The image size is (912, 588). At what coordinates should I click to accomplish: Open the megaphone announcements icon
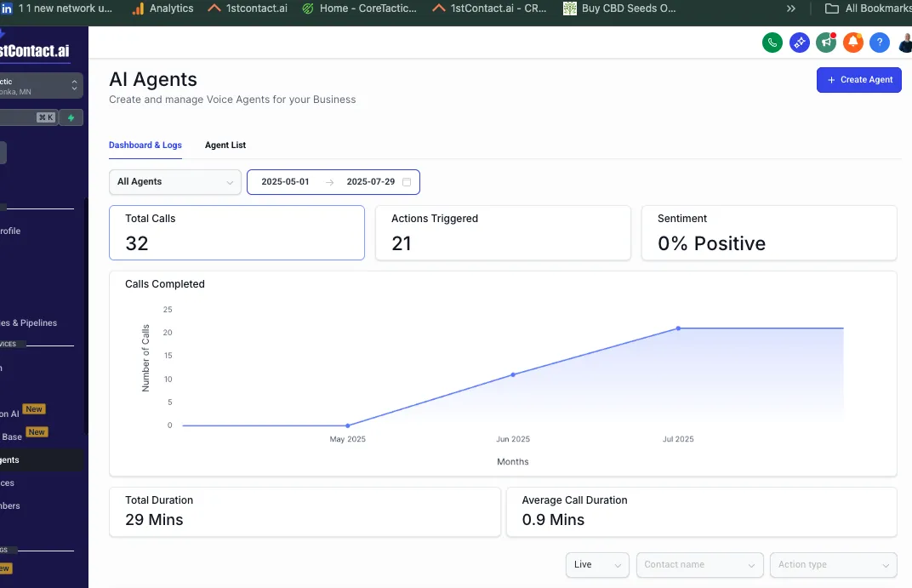[826, 43]
